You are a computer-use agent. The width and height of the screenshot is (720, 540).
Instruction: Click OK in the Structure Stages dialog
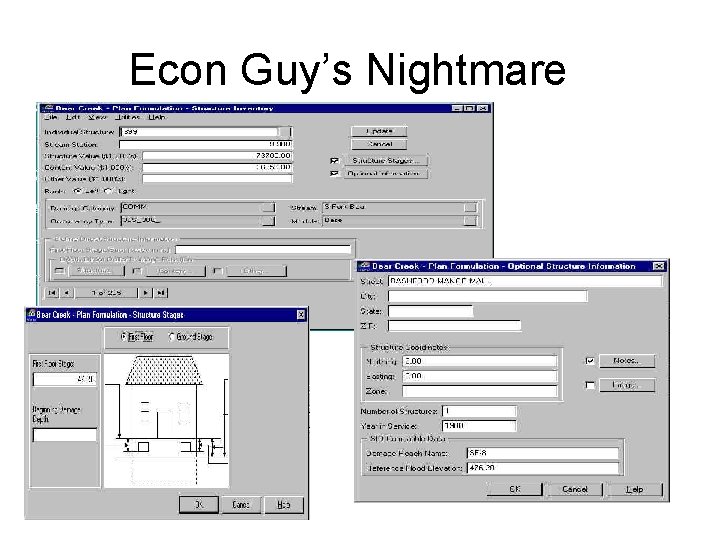pos(199,505)
